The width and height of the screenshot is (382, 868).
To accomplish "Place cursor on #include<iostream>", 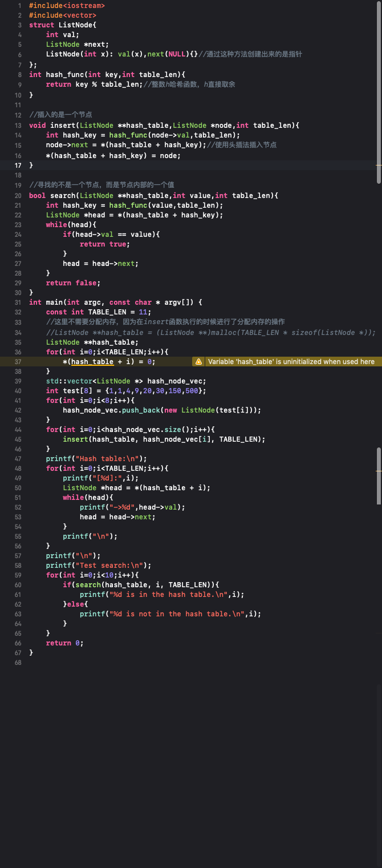I will (67, 5).
